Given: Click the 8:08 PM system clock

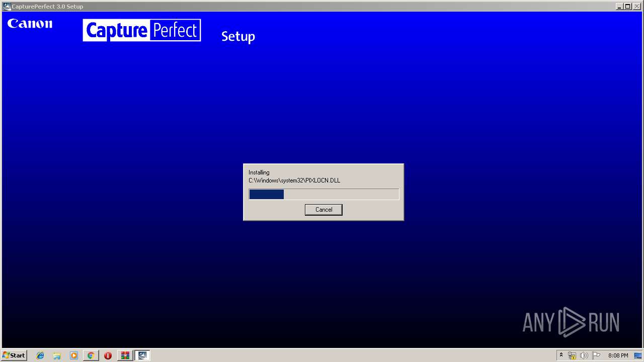Looking at the screenshot, I should [x=618, y=355].
